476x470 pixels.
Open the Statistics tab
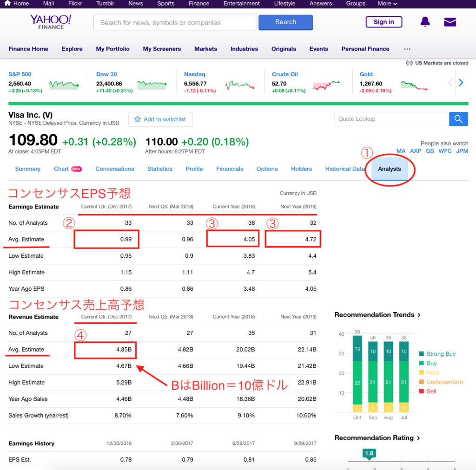click(160, 169)
